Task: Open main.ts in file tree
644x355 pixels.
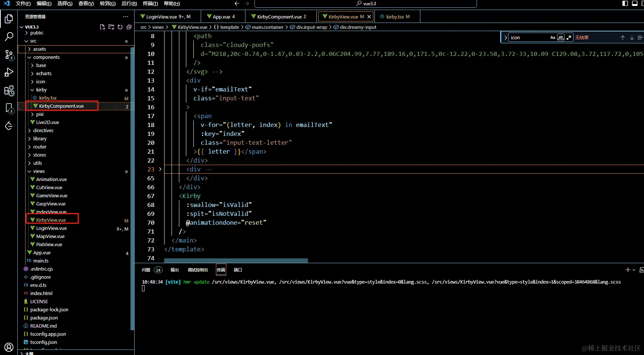Action: tap(41, 261)
